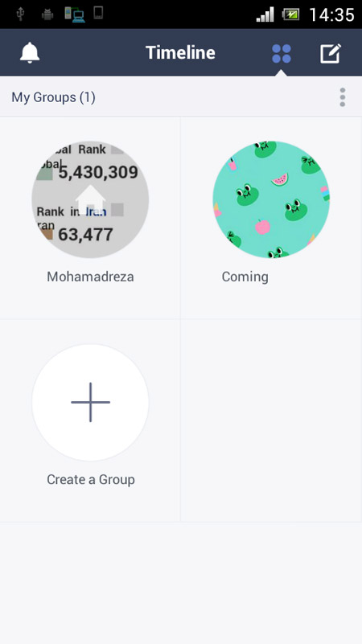Tap the Coming group name
The width and height of the screenshot is (362, 644).
coord(245,277)
